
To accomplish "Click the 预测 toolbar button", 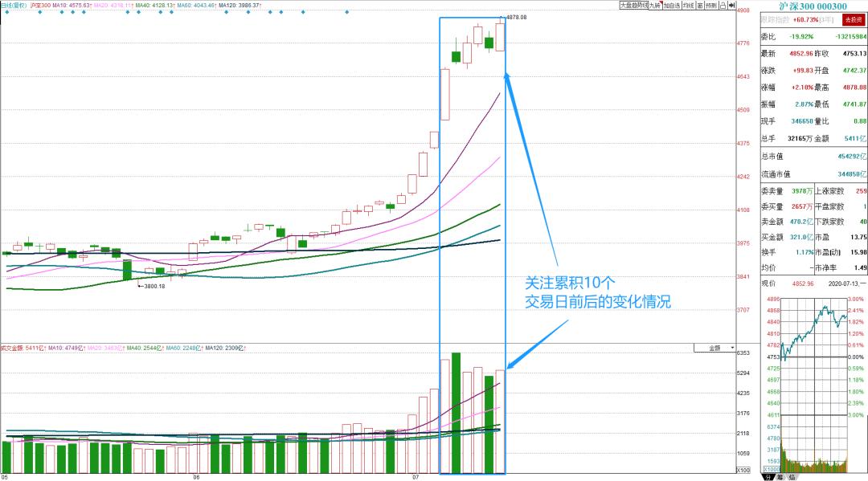I will coord(711,6).
